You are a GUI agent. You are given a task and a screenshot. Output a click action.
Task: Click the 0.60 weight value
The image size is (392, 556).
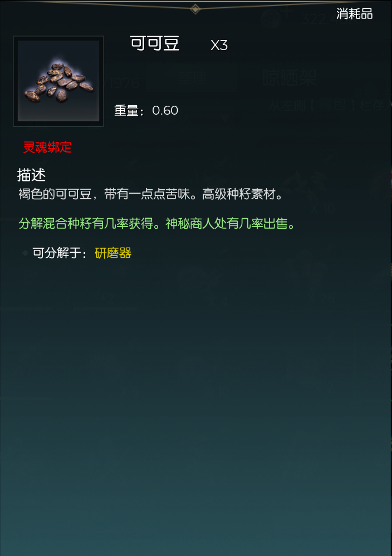pyautogui.click(x=165, y=111)
